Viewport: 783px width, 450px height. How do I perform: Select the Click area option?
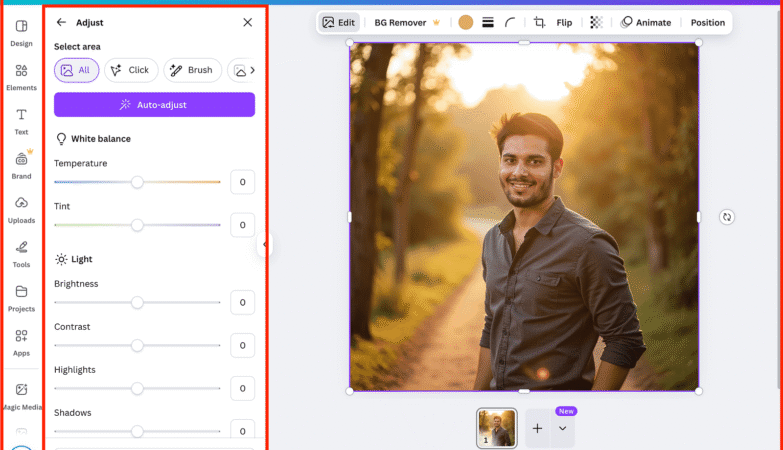(131, 70)
